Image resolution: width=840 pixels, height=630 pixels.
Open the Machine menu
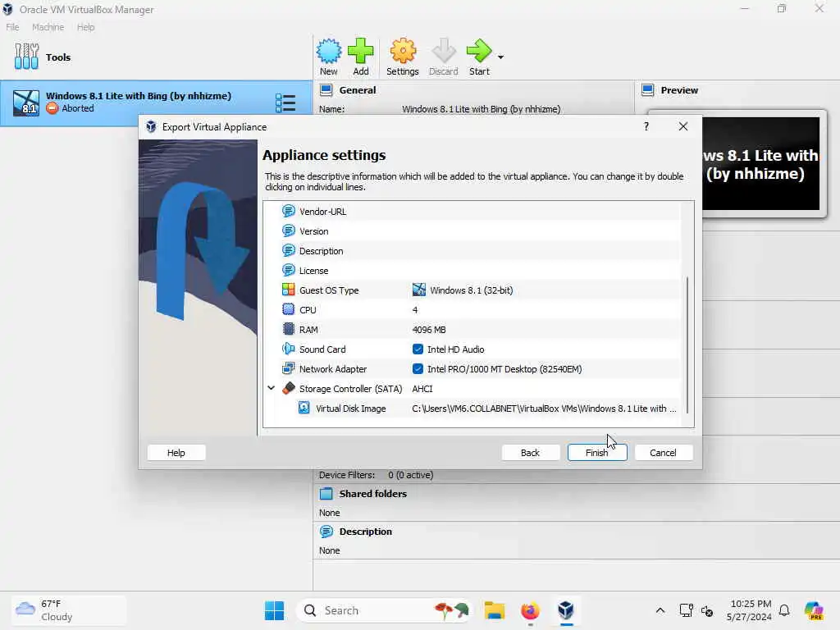[x=48, y=27]
